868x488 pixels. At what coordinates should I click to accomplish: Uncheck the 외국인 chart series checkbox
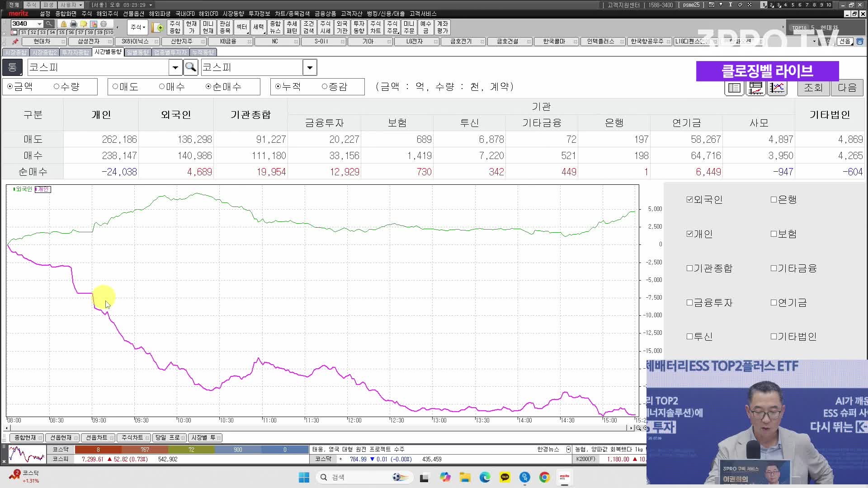click(689, 199)
